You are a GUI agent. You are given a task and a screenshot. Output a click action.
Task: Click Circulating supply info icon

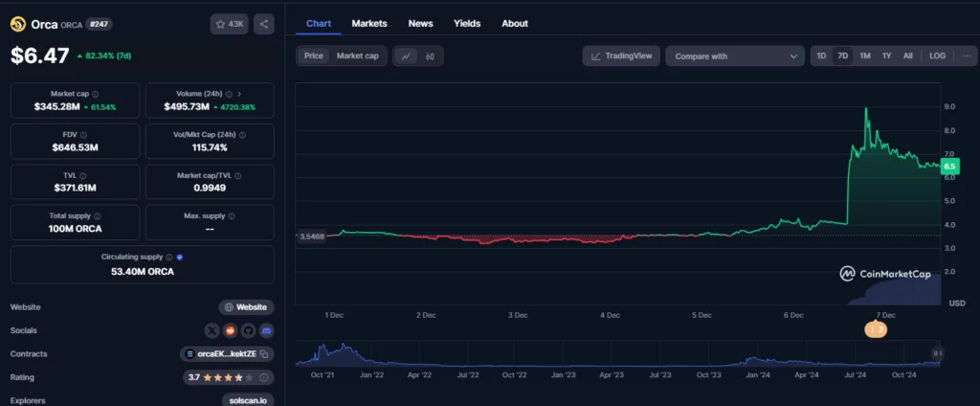point(168,258)
